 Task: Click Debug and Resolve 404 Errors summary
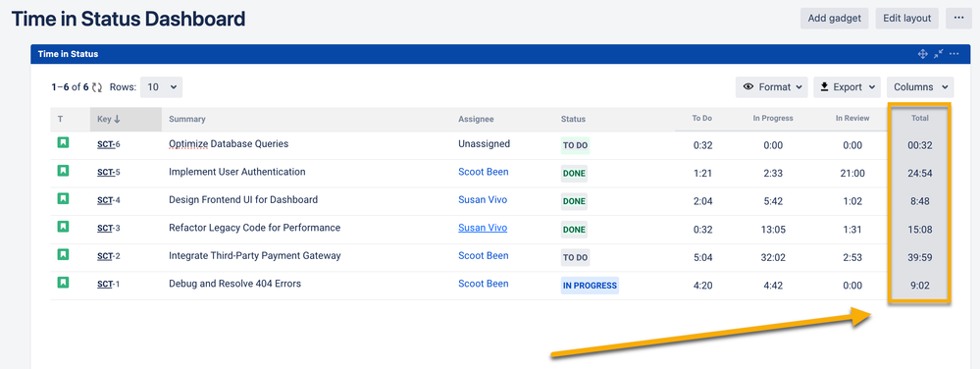click(235, 284)
